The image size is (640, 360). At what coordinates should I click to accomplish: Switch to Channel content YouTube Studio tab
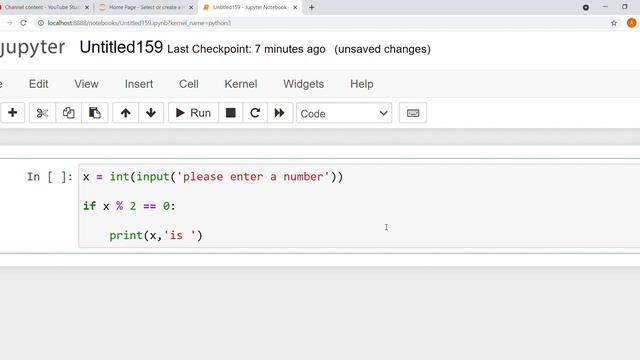(43, 7)
